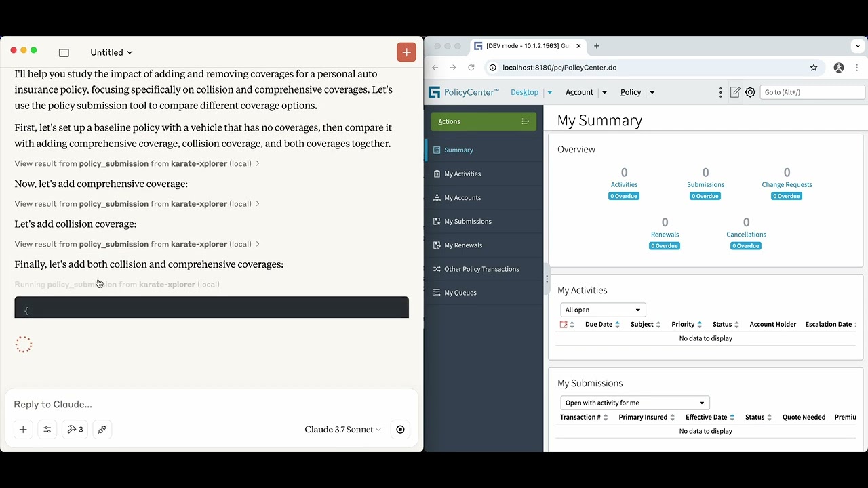Open the attachment plus menu in Claude
The height and width of the screenshot is (488, 868).
point(23,429)
